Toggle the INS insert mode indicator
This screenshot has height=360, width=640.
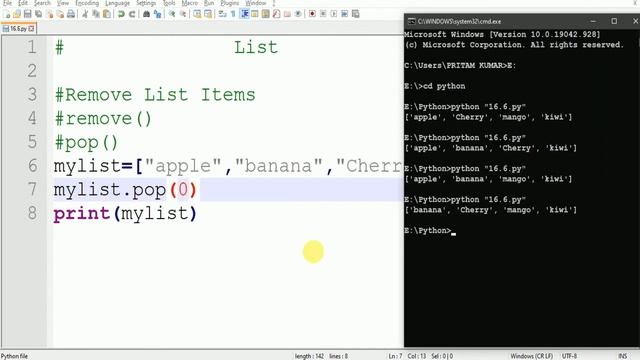[x=623, y=356]
